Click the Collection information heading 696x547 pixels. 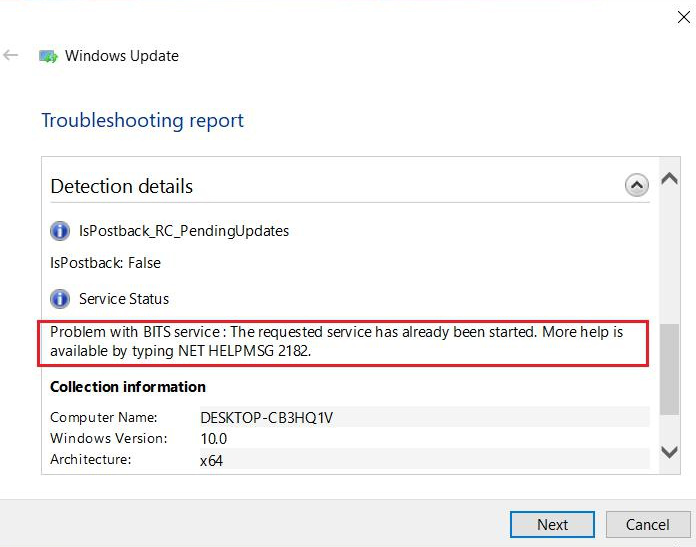point(128,387)
